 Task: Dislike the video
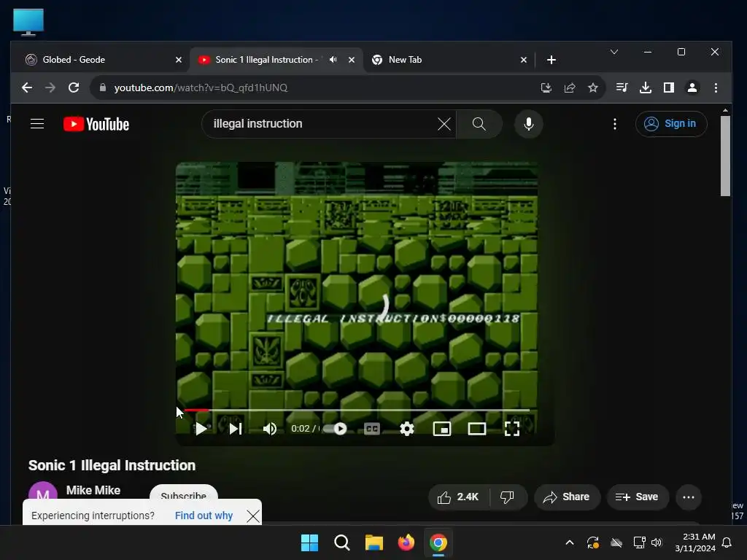[x=508, y=497]
